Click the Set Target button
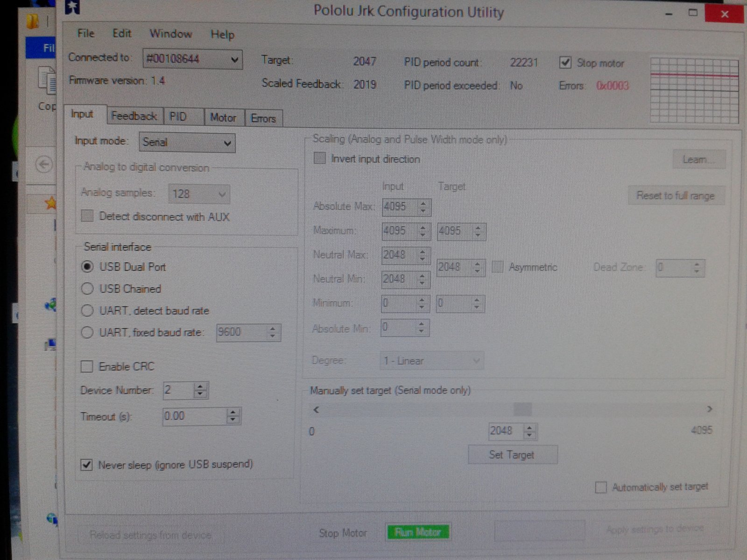The height and width of the screenshot is (560, 747). point(512,455)
